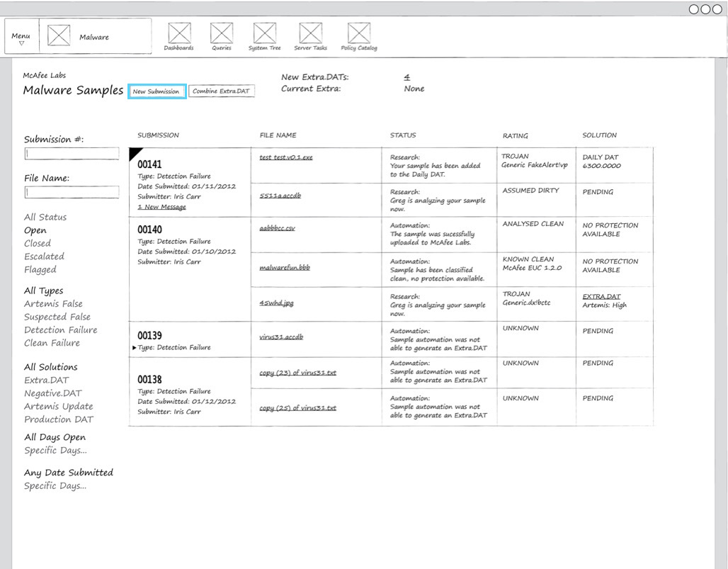
Task: Select submission number 00140
Action: point(149,230)
